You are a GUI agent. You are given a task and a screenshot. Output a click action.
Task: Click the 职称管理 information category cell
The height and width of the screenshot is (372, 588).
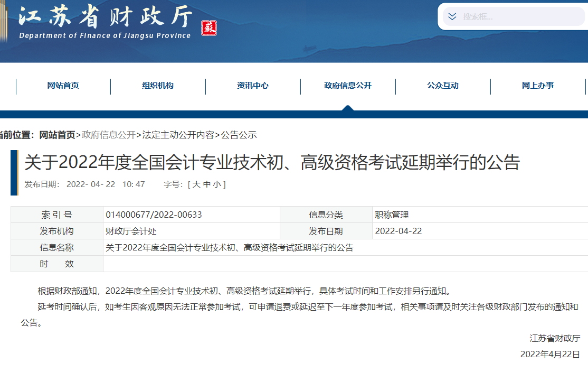pos(392,215)
